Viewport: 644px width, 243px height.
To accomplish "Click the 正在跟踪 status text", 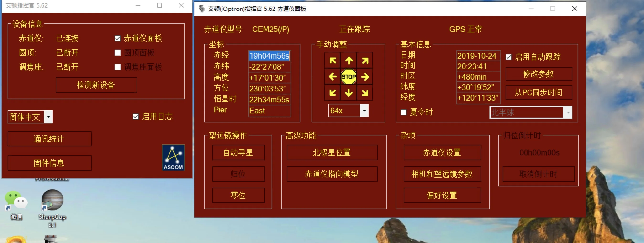I will tap(354, 29).
